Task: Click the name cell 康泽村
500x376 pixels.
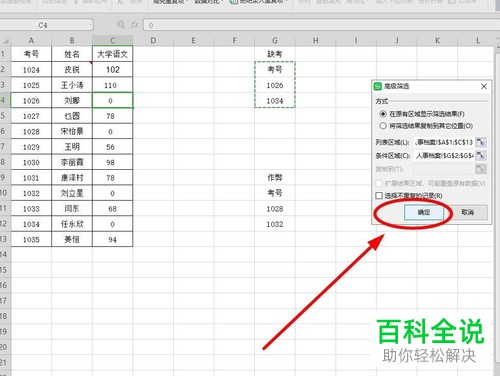Action: 72,178
